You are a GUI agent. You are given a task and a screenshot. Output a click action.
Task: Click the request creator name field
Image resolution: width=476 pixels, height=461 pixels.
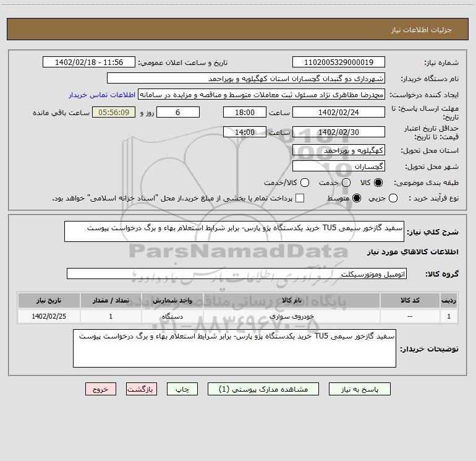pos(261,95)
